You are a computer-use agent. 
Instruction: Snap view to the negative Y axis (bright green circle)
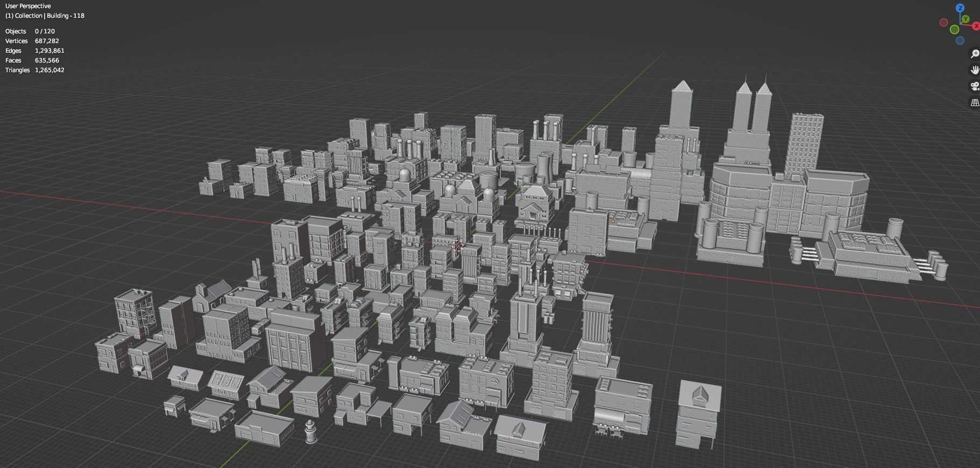click(954, 29)
